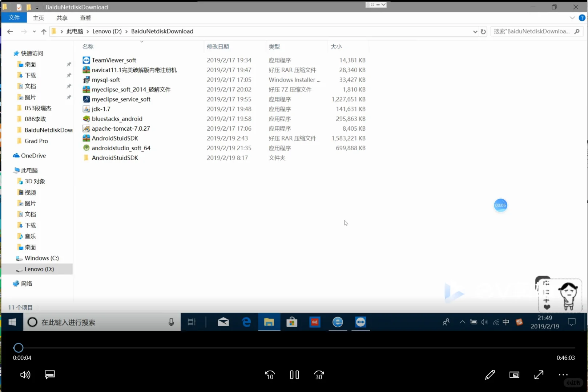Open 网络 in the navigation pane
Viewport: 588px width, 392px height.
coord(27,283)
